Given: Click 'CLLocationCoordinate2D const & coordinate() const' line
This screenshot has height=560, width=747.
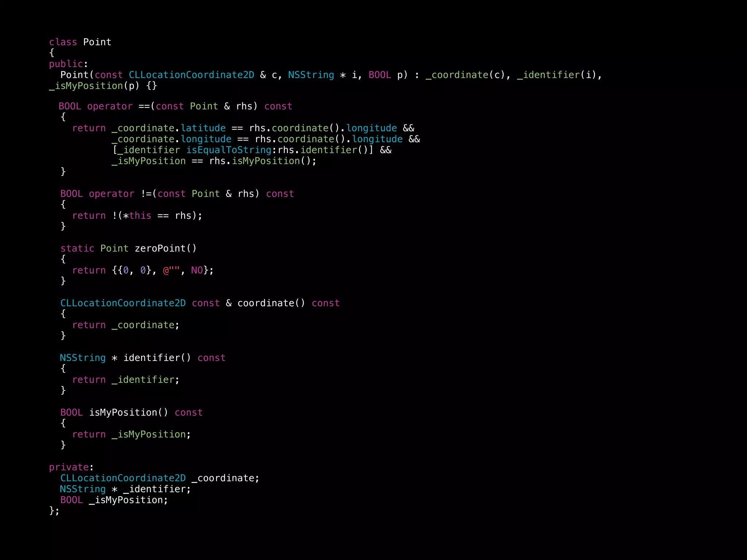Looking at the screenshot, I should tap(200, 303).
